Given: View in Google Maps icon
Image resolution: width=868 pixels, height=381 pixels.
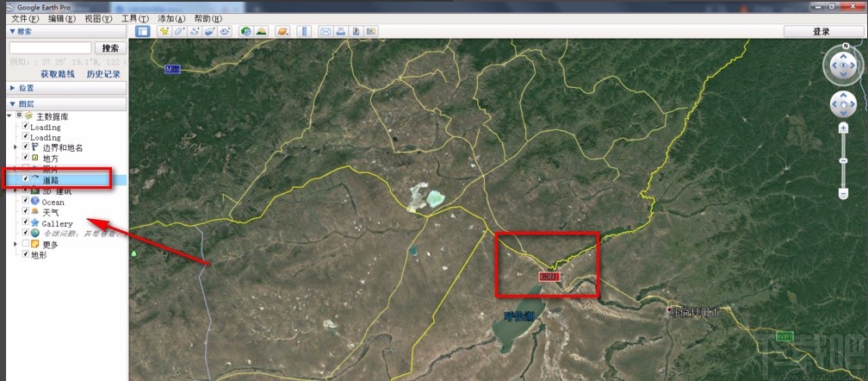Looking at the screenshot, I should [370, 32].
